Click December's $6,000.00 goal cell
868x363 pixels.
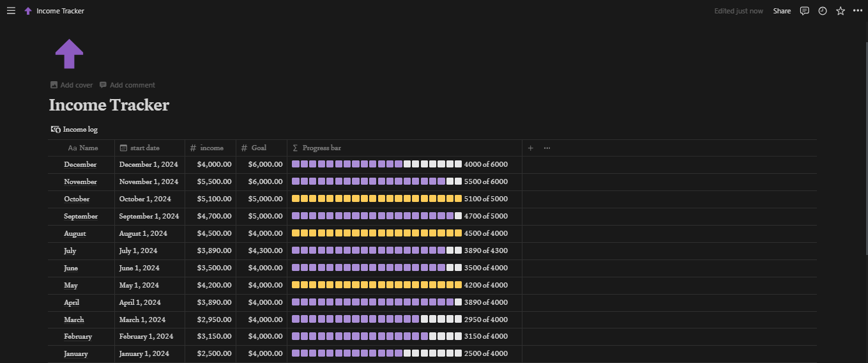(262, 165)
